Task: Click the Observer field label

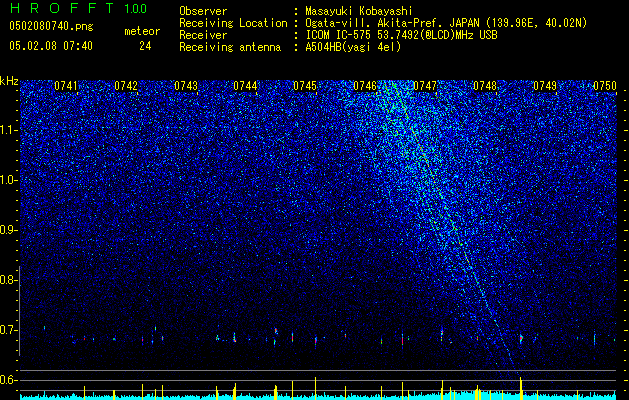Action: [x=203, y=11]
